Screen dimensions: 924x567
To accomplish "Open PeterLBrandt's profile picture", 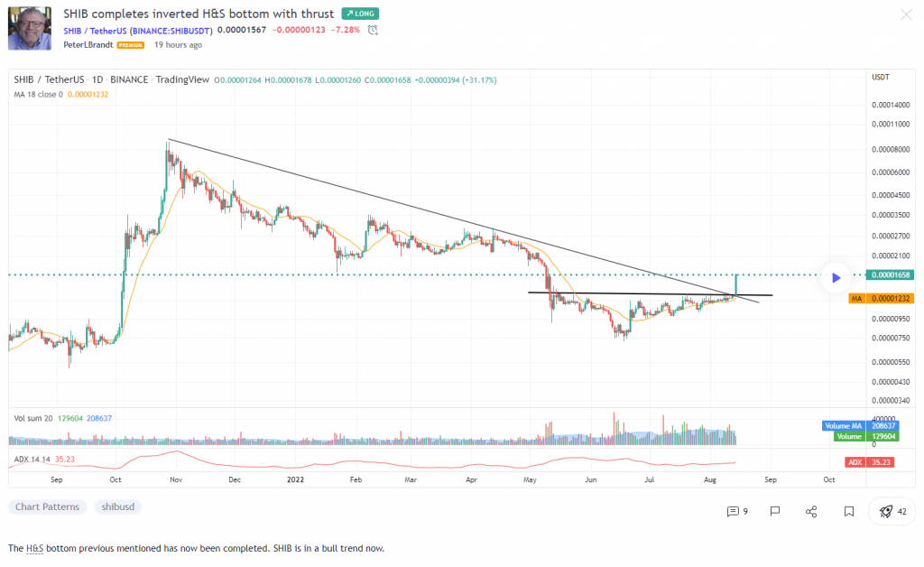I will point(30,28).
